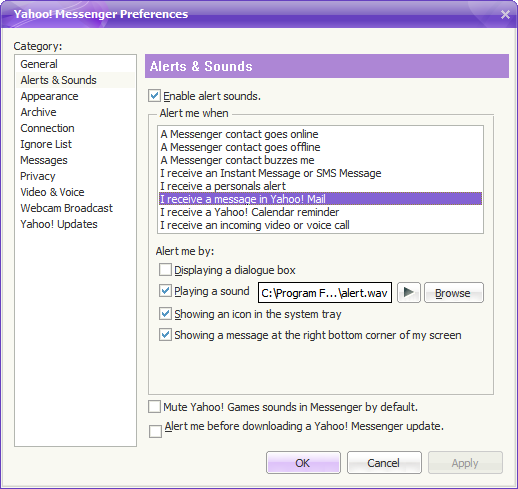Check Displaying a dialogue box
518x489 pixels.
165,270
